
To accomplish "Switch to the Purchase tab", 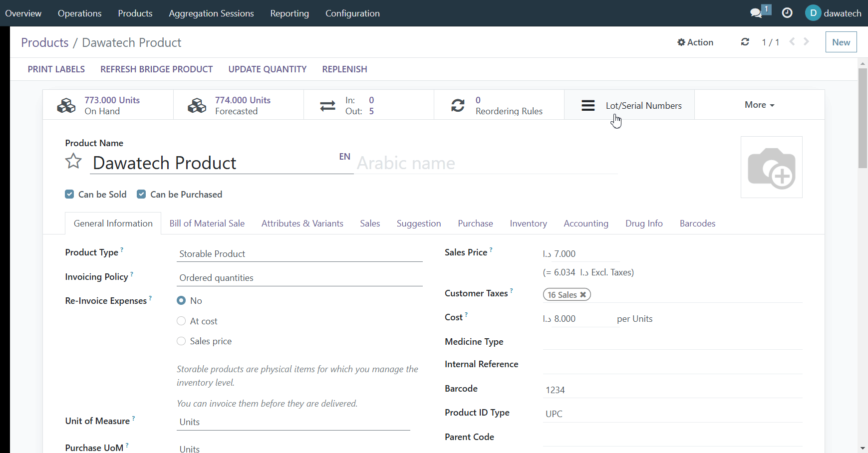I will pos(476,224).
